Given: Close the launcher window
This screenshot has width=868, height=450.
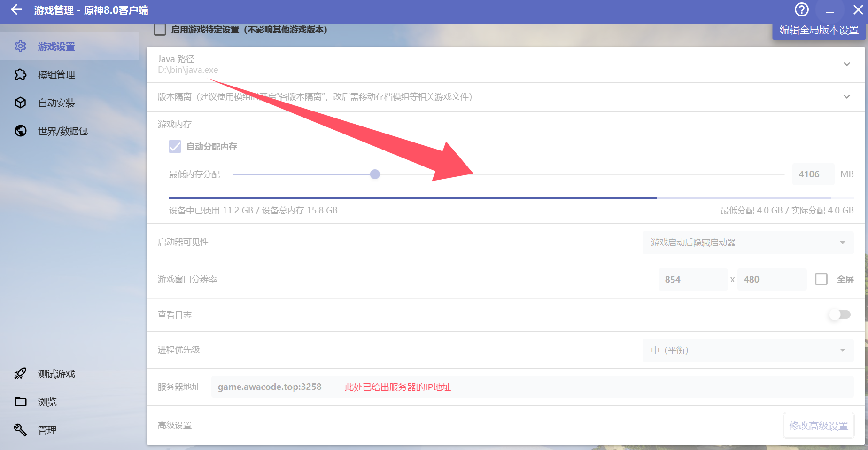Looking at the screenshot, I should (858, 9).
